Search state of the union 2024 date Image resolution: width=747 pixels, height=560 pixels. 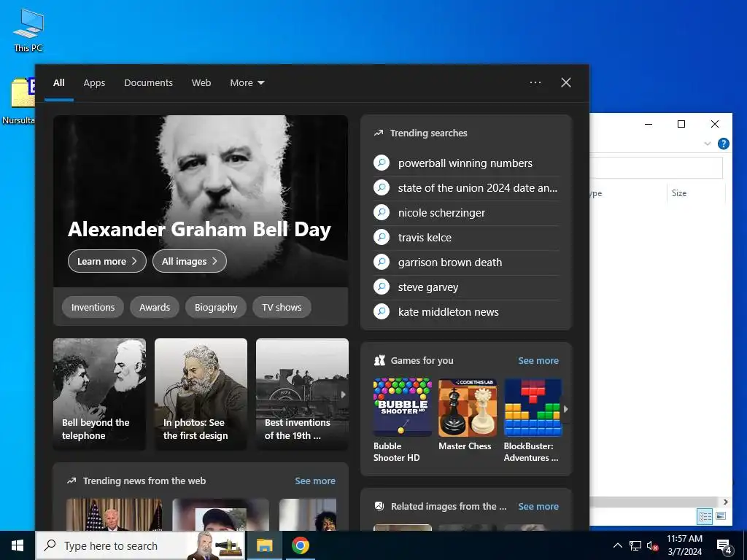click(x=465, y=188)
